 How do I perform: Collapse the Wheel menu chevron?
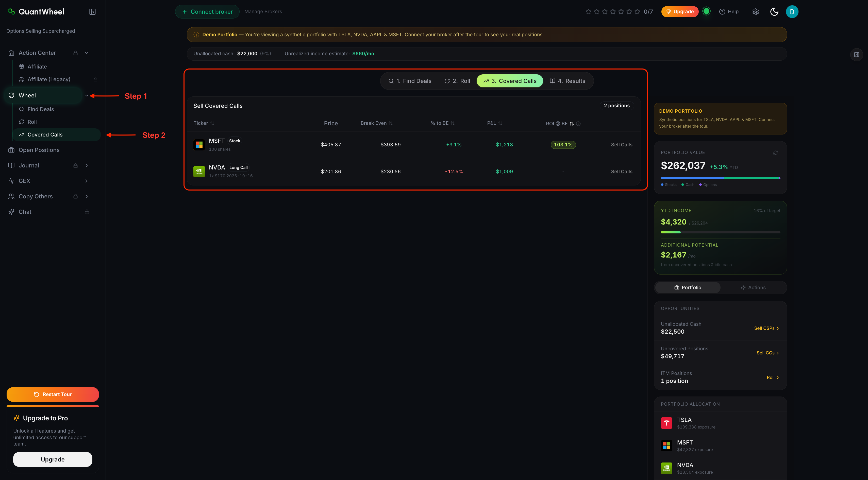pos(87,95)
